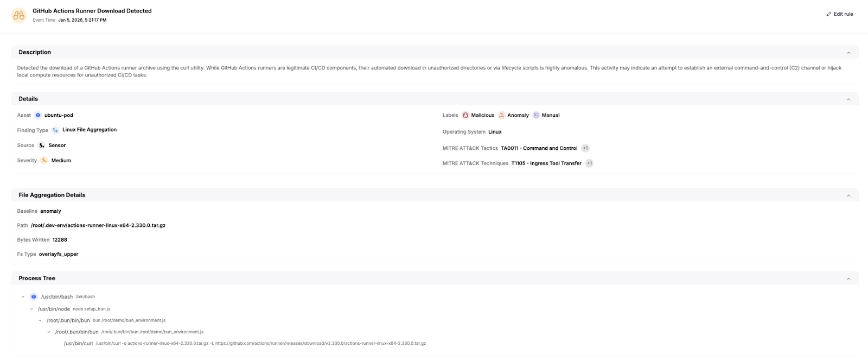868x360 pixels.
Task: Click TA0011 - Command and Control tactic
Action: tap(539, 148)
